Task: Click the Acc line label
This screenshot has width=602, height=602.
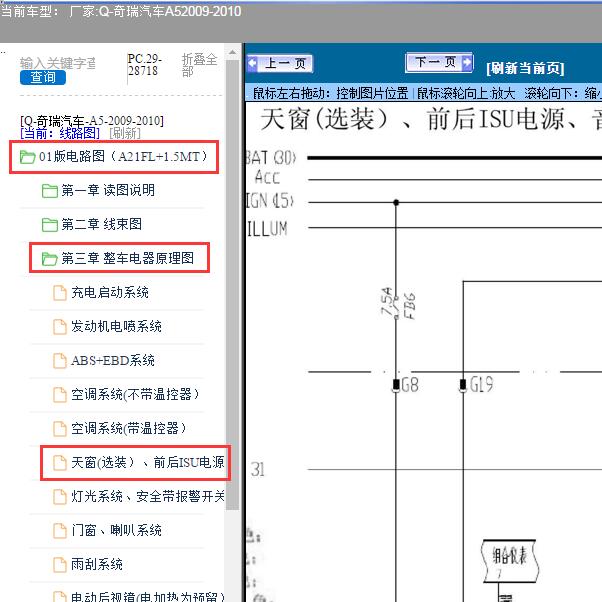Action: tap(268, 177)
